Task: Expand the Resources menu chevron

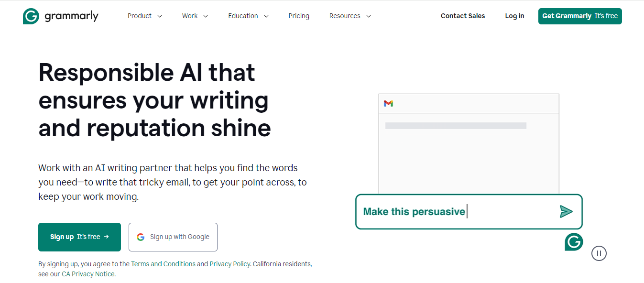Action: tap(368, 16)
